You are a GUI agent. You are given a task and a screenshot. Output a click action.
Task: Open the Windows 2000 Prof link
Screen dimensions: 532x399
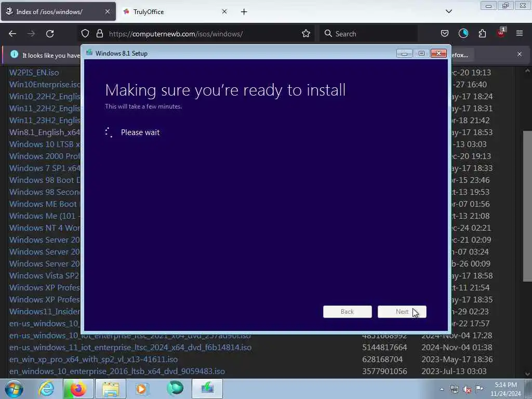(45, 156)
